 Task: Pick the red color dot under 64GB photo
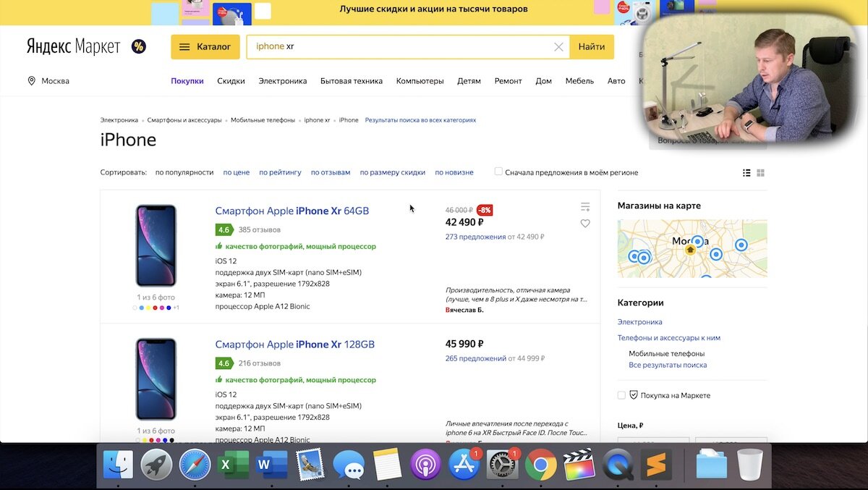(x=155, y=308)
